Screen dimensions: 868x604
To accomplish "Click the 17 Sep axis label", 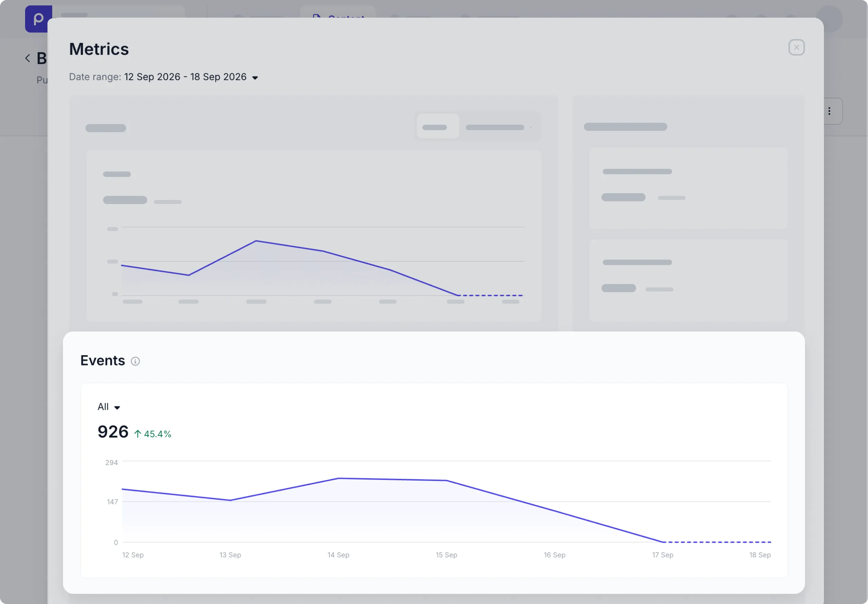I will (663, 555).
